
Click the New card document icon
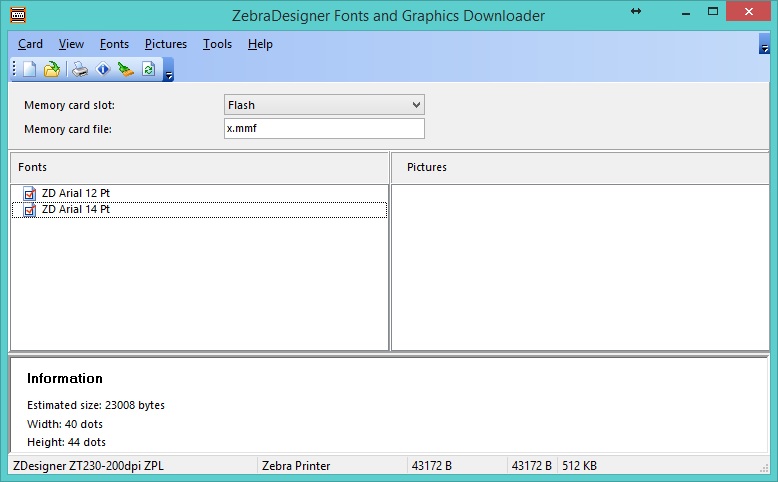pyautogui.click(x=30, y=69)
